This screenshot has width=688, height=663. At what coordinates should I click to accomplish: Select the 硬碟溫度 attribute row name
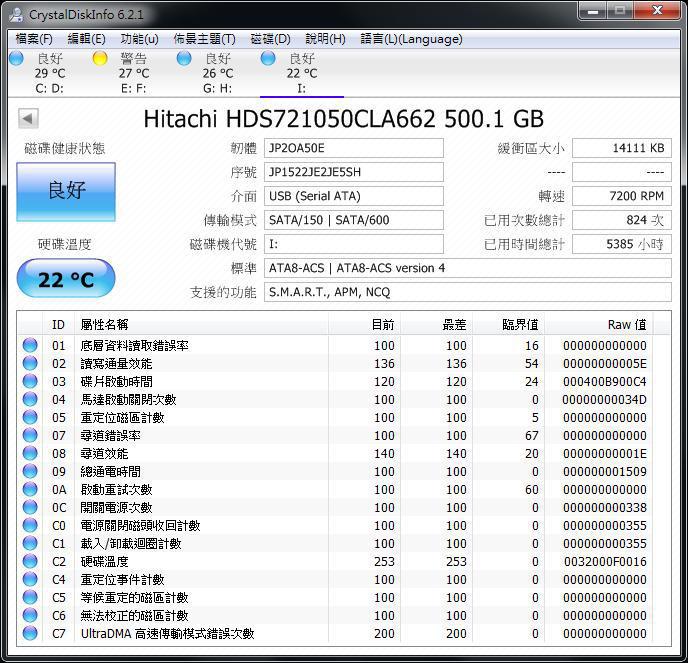[104, 561]
